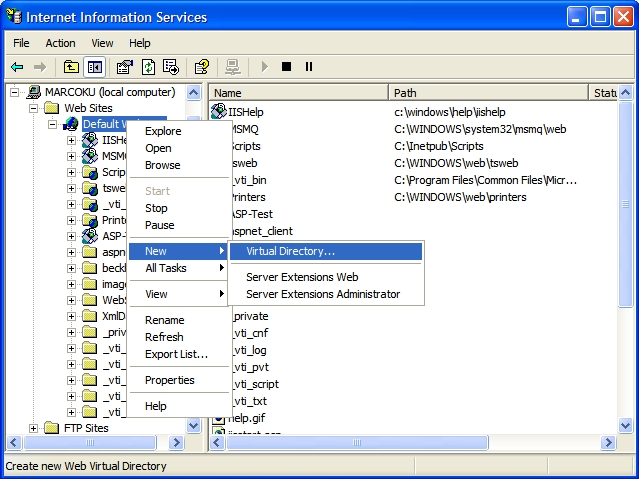Select the C:\Inetpub\Scripts path cell

coord(438,146)
